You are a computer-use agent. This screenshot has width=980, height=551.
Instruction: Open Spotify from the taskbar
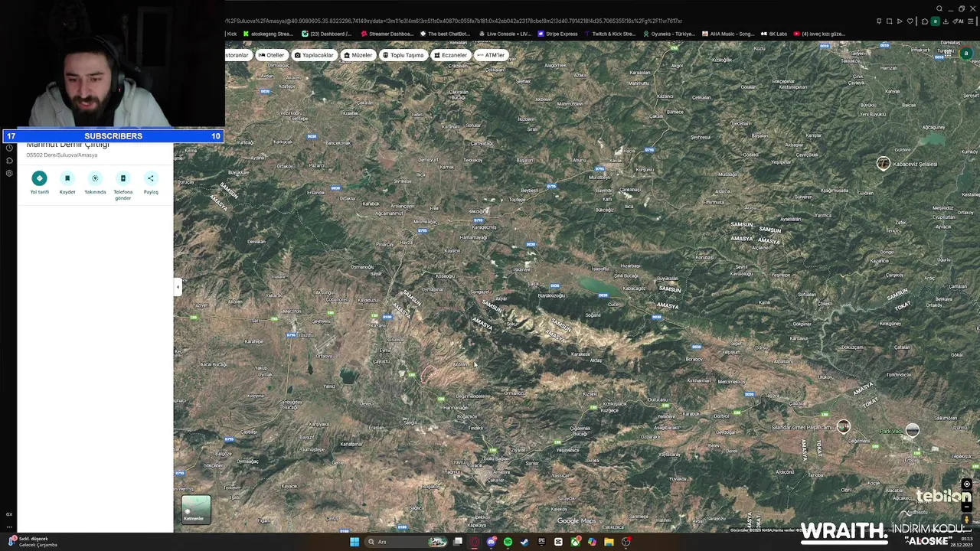click(x=508, y=542)
